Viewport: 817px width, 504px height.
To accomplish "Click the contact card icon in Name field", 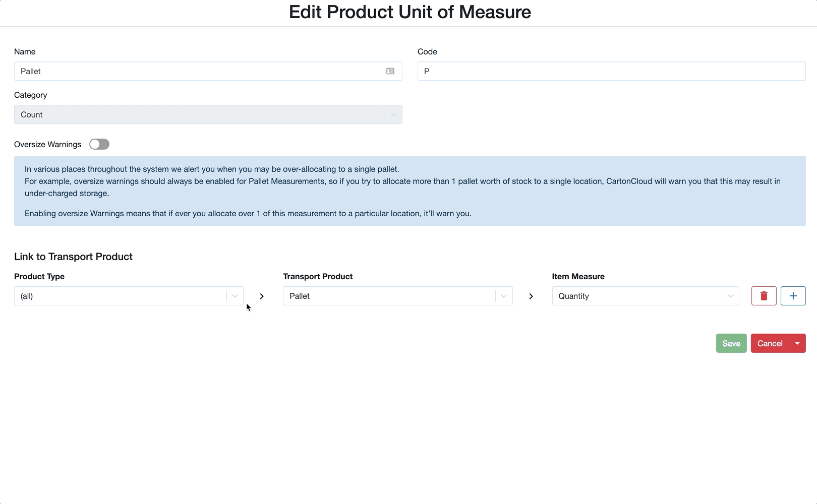I will [390, 71].
